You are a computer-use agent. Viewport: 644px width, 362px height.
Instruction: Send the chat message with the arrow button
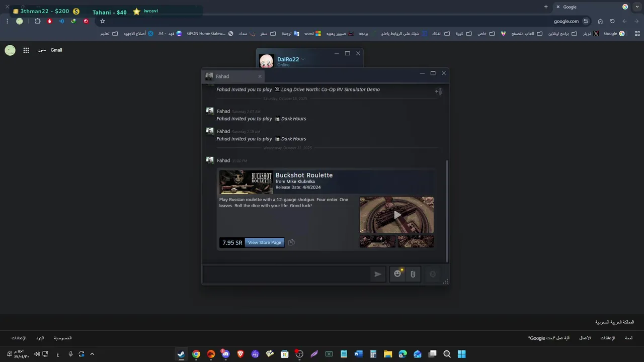coord(378,274)
